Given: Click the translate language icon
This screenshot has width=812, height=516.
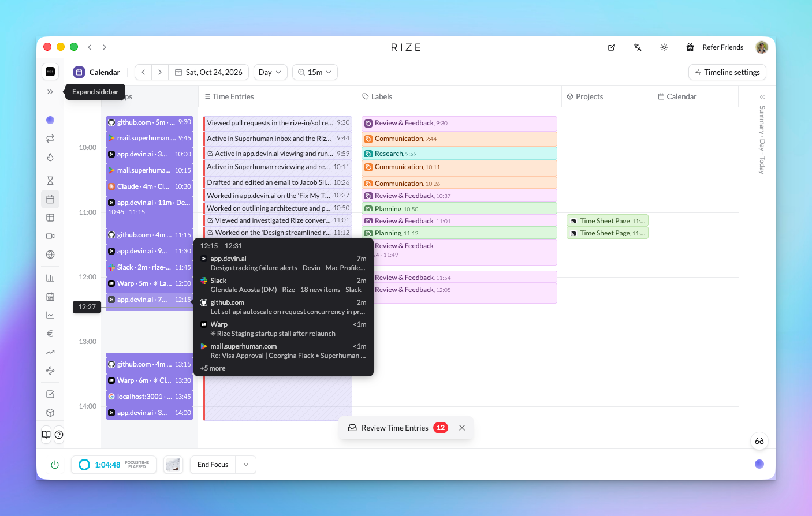Looking at the screenshot, I should 638,47.
